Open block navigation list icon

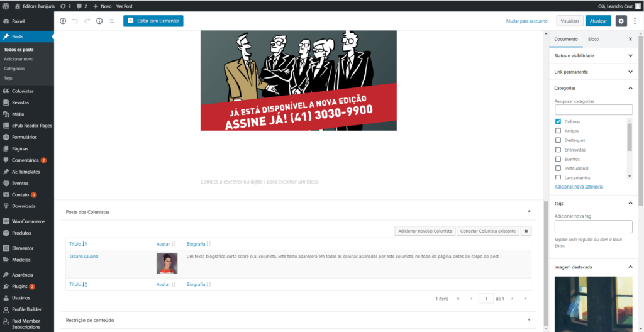(x=111, y=21)
